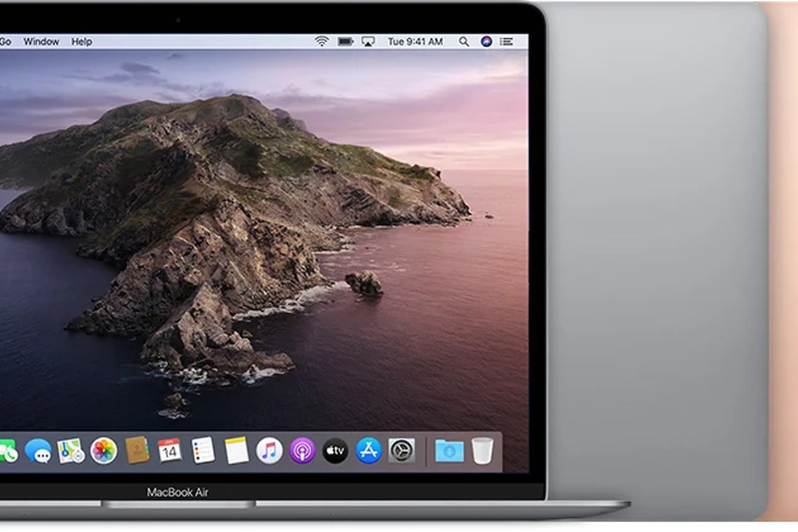
Task: Click the Tue 9:41 AM clock
Action: point(416,41)
